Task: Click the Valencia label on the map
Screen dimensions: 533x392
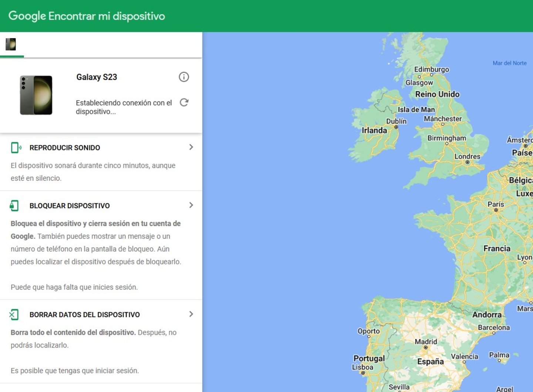Action: [464, 356]
